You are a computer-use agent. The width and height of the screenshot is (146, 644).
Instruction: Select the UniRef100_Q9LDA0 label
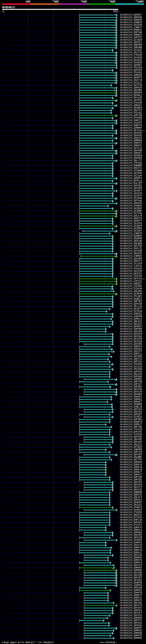(x=131, y=291)
